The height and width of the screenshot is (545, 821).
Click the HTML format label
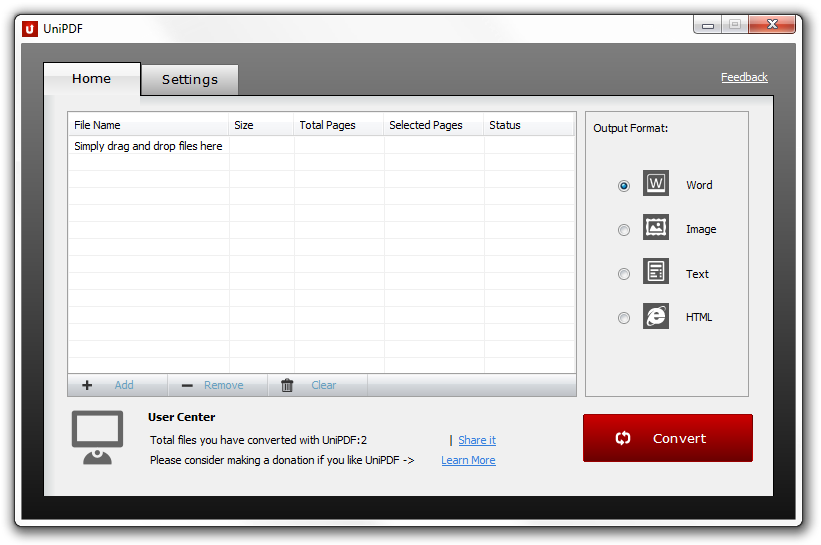[x=699, y=317]
